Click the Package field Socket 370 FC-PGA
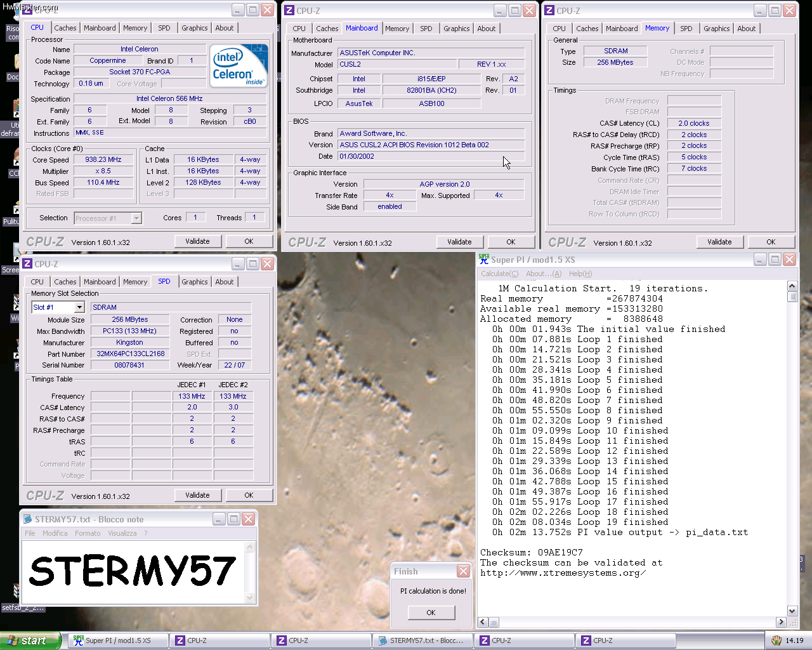The height and width of the screenshot is (650, 812). (140, 72)
